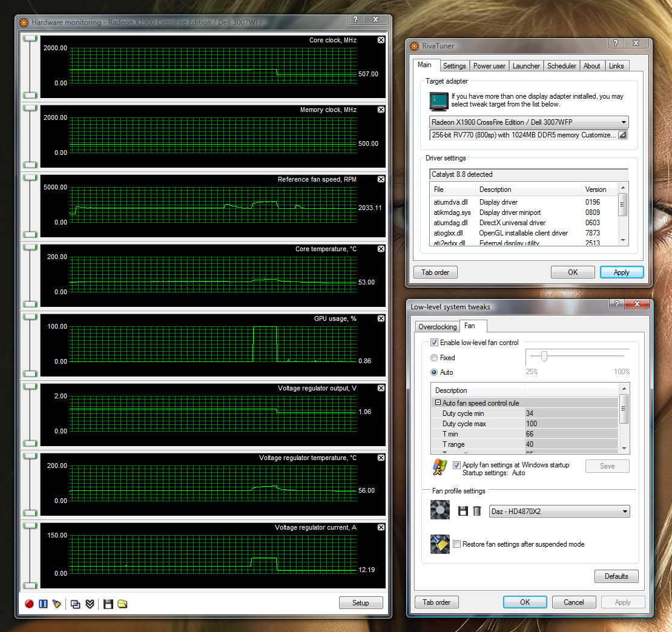
Task: Open the Links tab
Action: click(616, 66)
